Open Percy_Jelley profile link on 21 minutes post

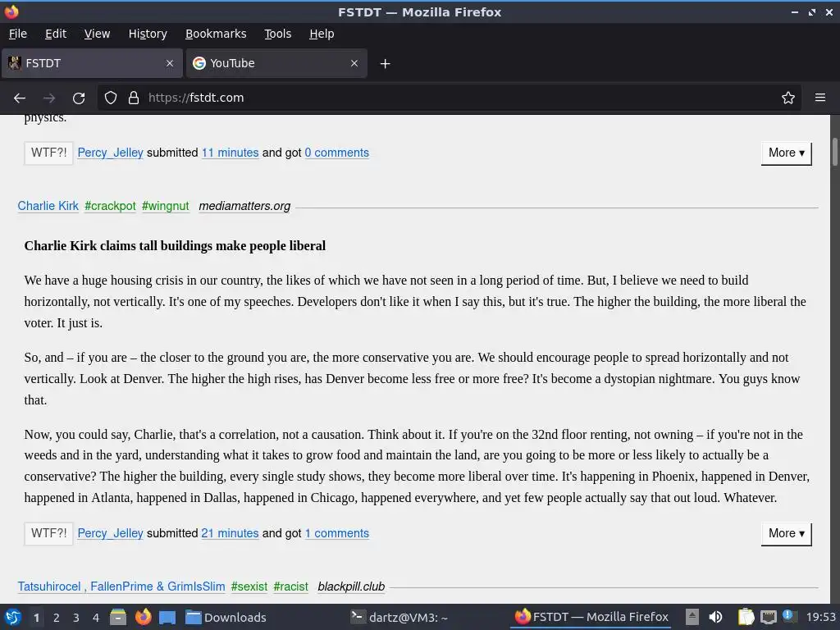pos(111,533)
